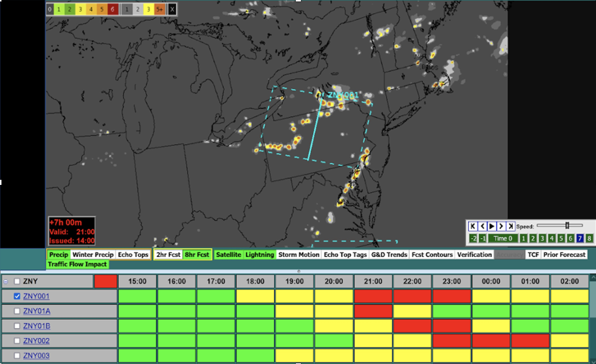Play the forecast animation
This screenshot has height=364, width=596.
(492, 226)
